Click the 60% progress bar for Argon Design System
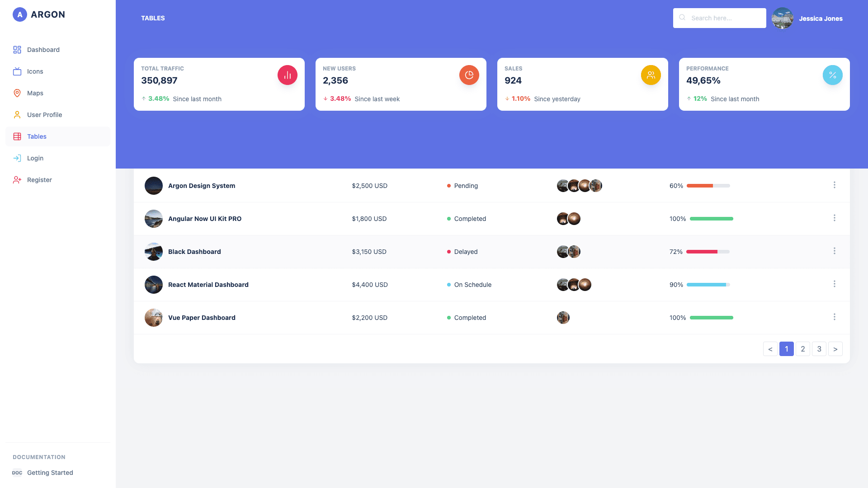The width and height of the screenshot is (868, 488). 708,185
